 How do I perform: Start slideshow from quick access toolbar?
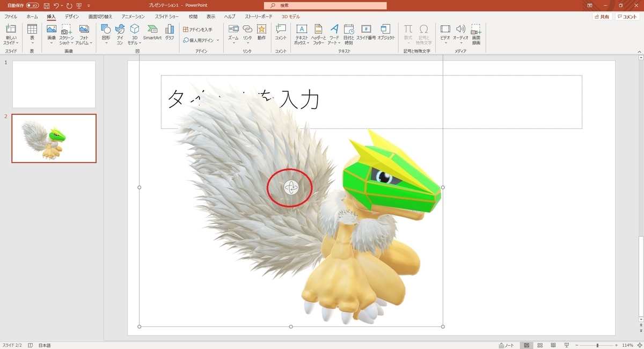[79, 5]
